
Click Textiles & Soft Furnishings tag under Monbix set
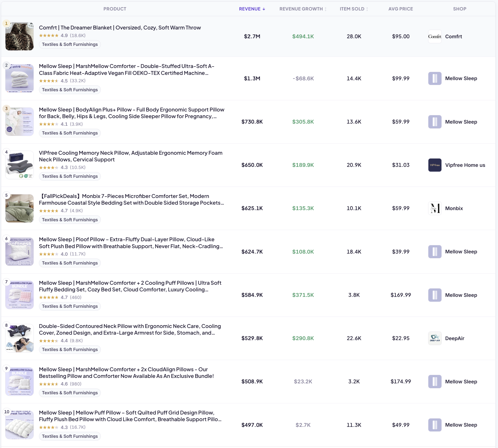coord(70,220)
